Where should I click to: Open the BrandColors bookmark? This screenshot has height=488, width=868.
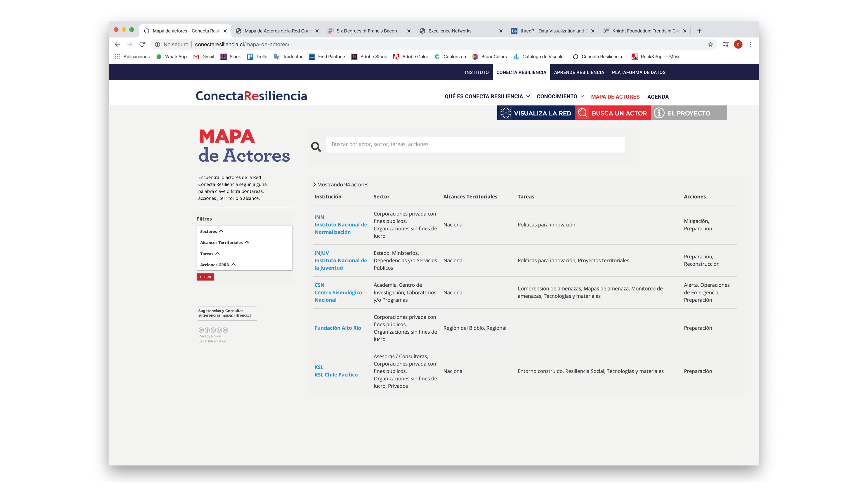(490, 57)
